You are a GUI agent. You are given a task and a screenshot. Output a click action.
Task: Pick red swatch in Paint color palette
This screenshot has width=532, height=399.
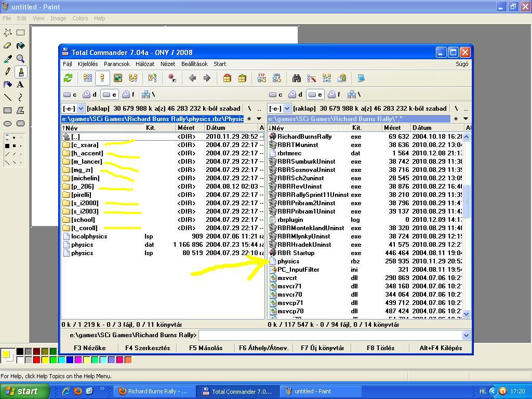tap(37, 360)
